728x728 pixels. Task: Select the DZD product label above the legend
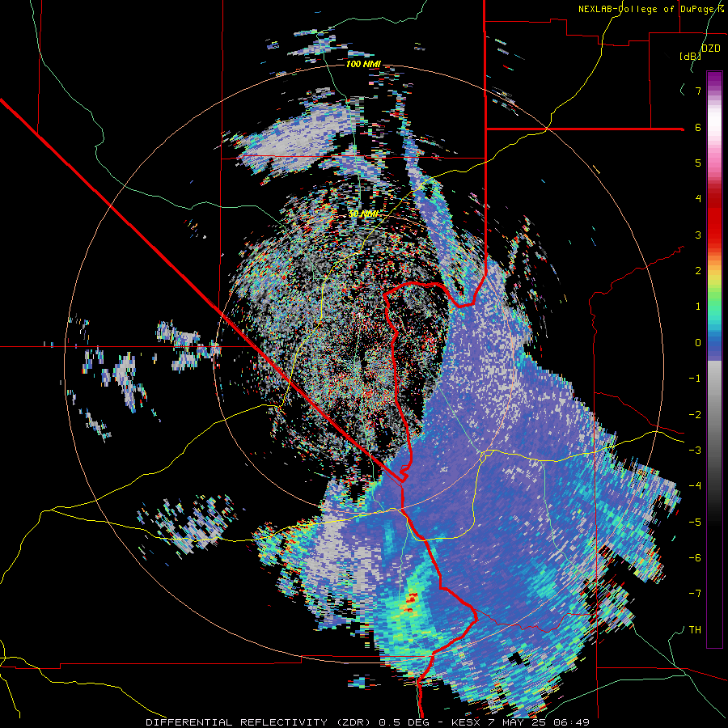tap(711, 49)
